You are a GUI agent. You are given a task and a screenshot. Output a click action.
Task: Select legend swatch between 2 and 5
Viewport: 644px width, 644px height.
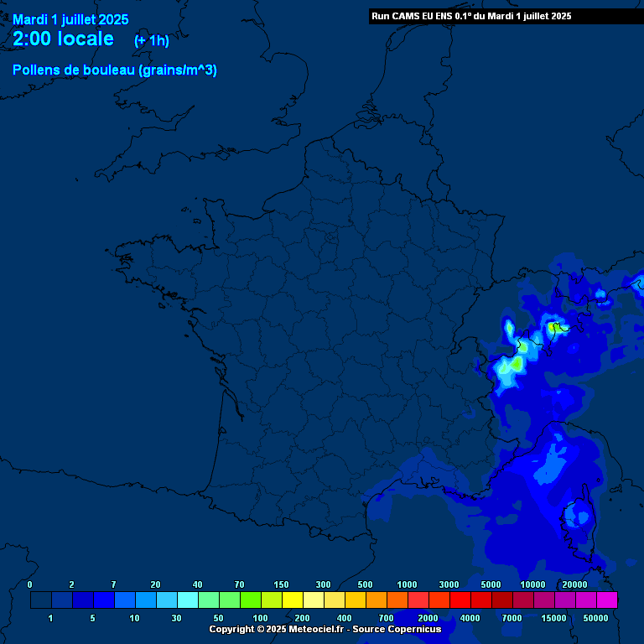point(83,600)
